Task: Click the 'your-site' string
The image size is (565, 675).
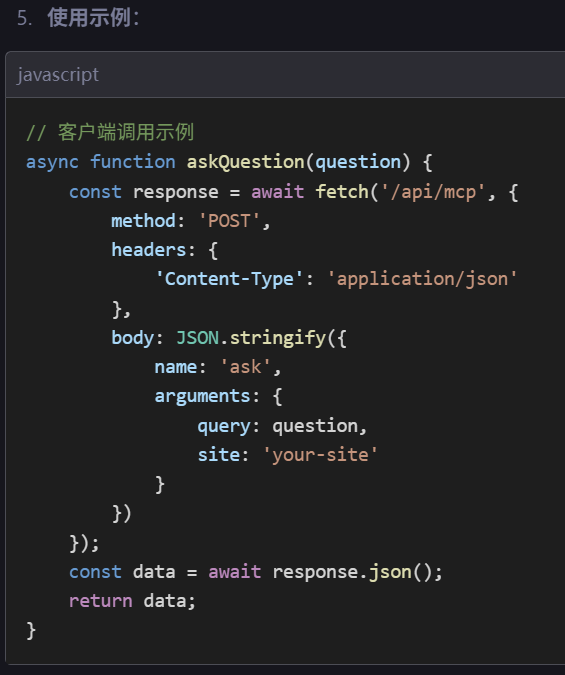Action: click(x=320, y=455)
